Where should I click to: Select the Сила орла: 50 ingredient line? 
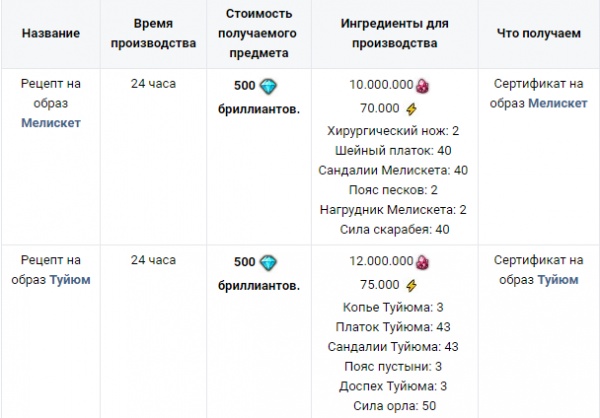point(395,406)
